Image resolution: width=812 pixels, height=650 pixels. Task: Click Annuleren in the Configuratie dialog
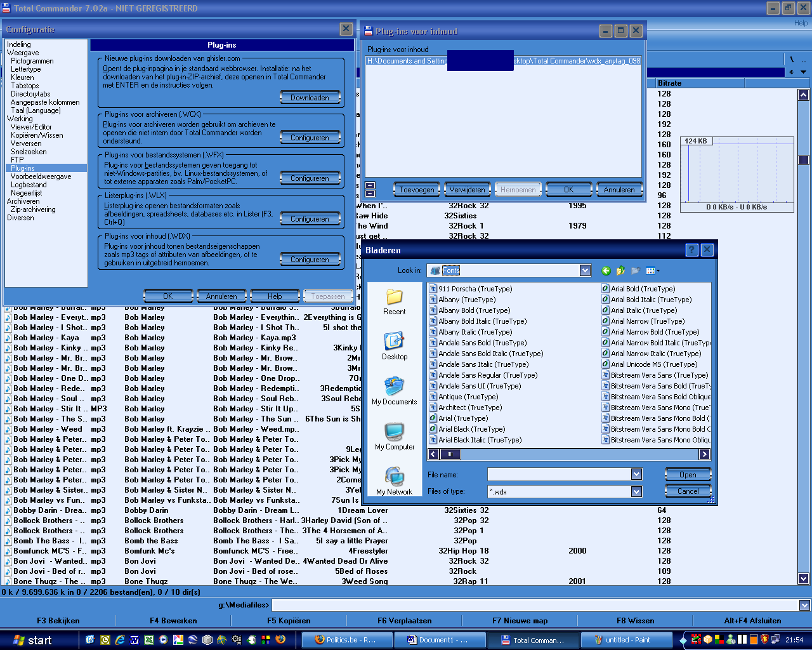tap(221, 296)
